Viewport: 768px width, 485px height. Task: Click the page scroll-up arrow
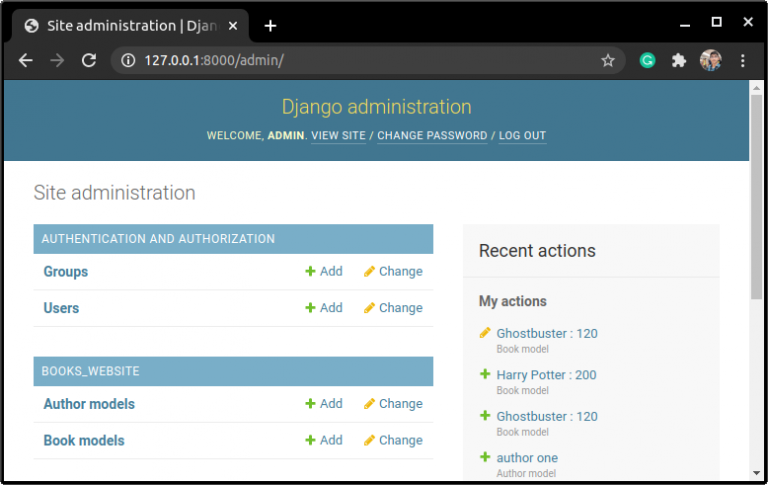(x=756, y=88)
